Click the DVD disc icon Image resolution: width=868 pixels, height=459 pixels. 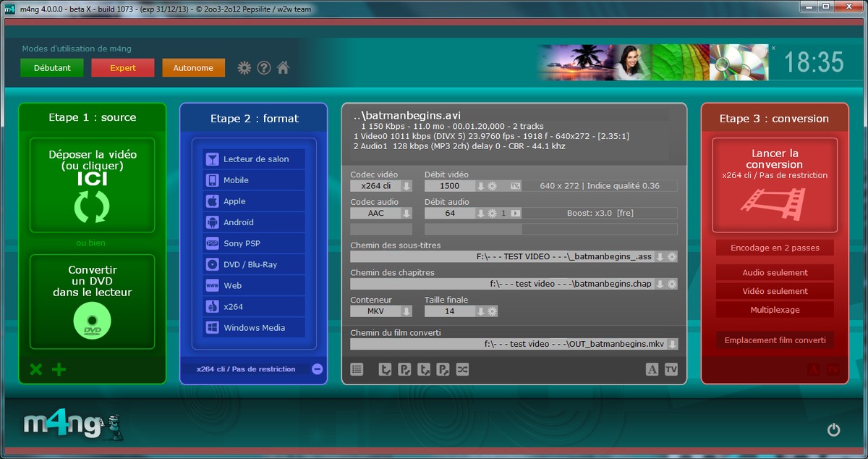tap(93, 321)
